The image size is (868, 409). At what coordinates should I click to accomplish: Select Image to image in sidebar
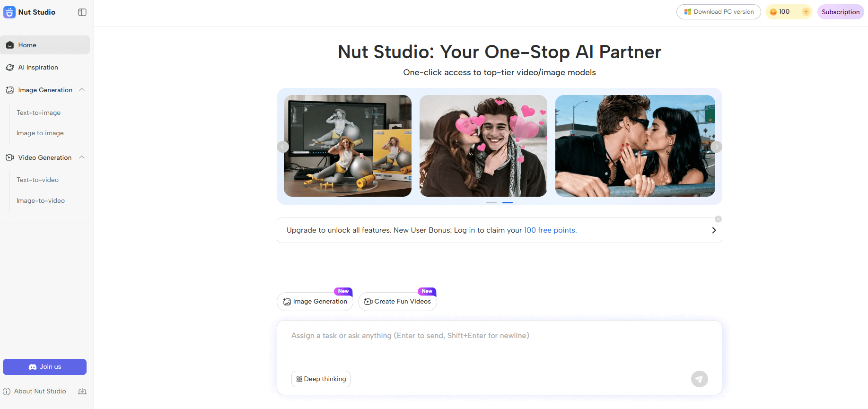click(40, 133)
